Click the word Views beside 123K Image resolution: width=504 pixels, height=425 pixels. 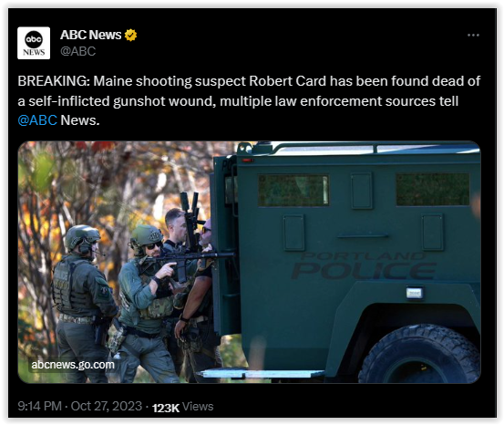(198, 407)
